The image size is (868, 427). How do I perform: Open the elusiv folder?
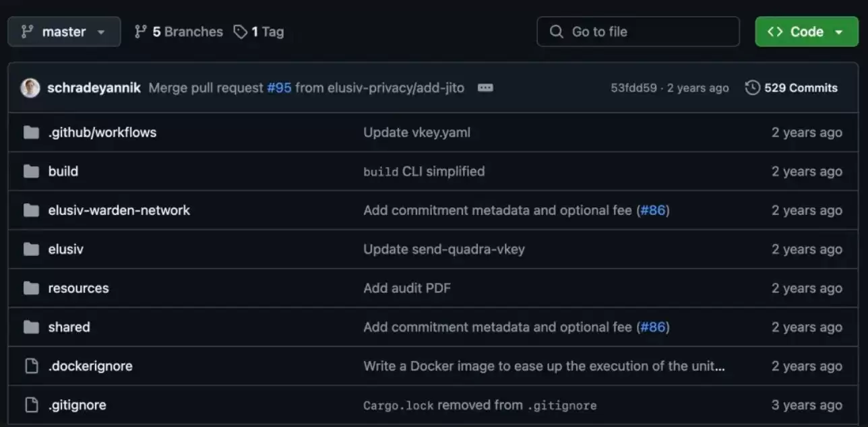65,249
